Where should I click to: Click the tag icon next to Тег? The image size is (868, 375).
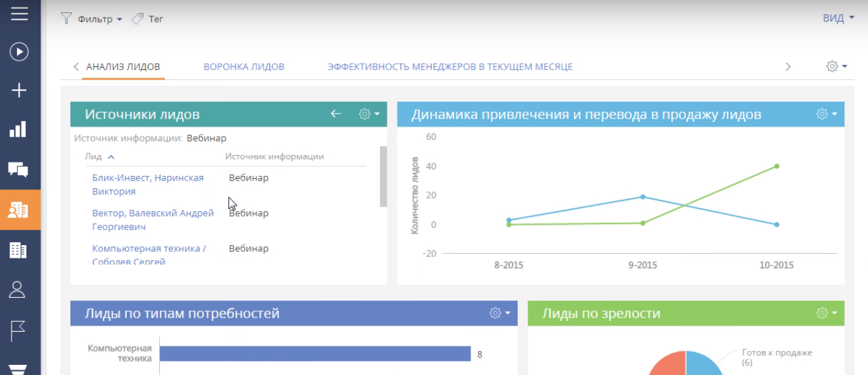137,19
